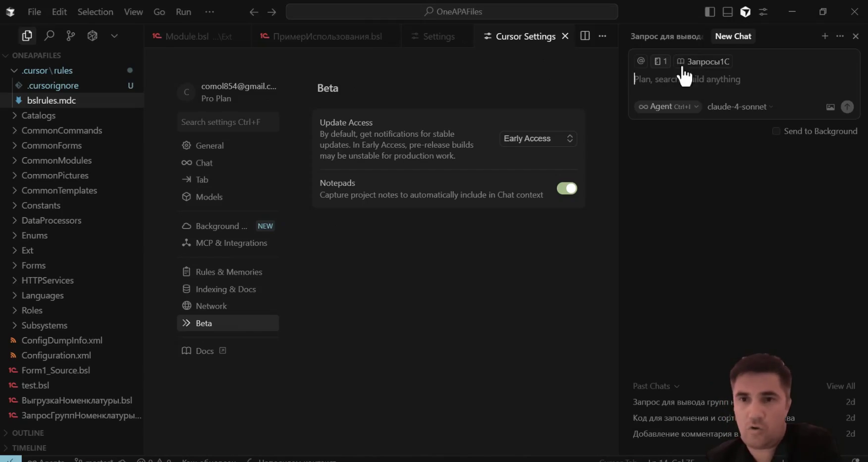868x462 pixels.
Task: Open Network settings section
Action: [x=228, y=306]
